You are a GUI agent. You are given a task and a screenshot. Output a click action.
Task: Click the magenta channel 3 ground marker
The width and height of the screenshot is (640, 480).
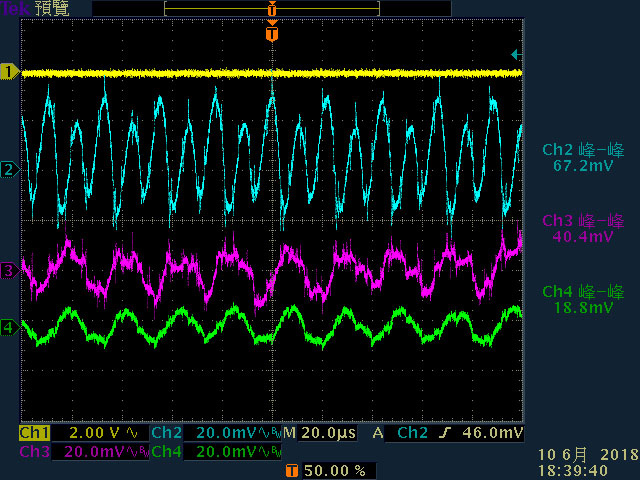tap(10, 271)
